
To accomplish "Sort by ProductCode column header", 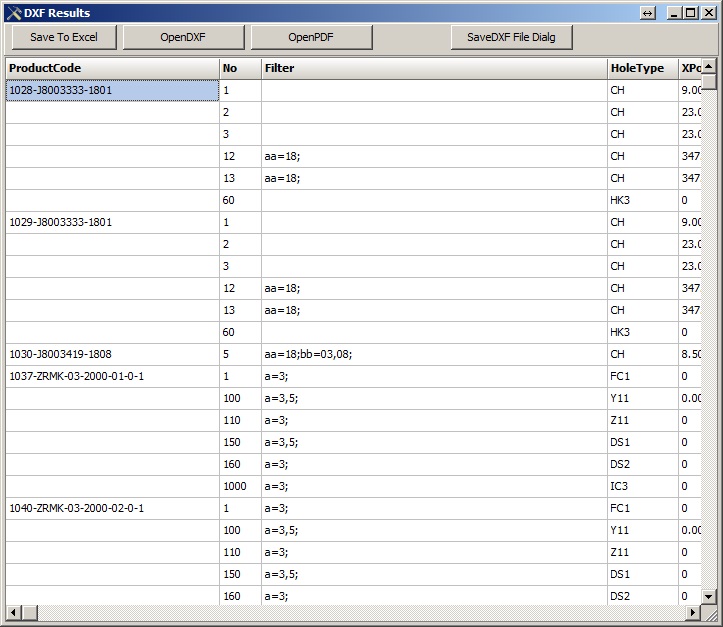I will click(x=112, y=68).
